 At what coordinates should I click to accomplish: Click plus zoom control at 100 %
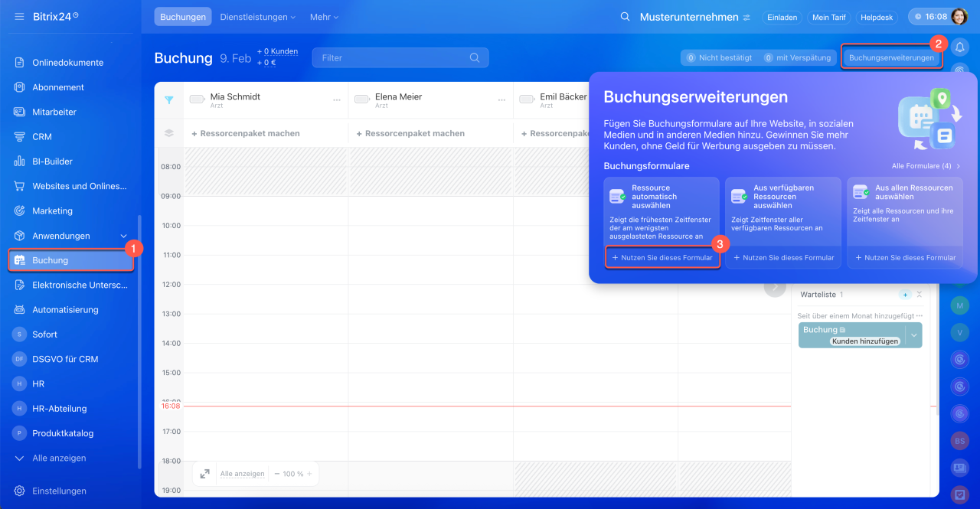309,474
